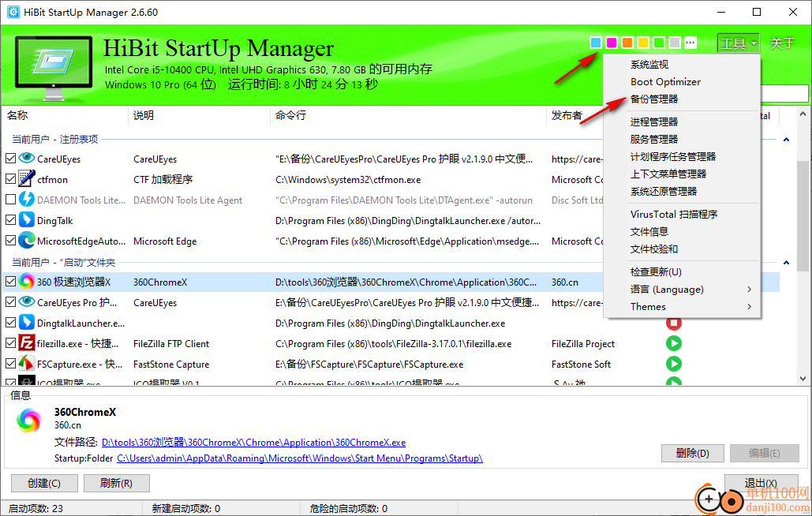Uncheck the 360 极速浏览器X startup entry
Viewport: 812px width, 516px height.
point(10,282)
